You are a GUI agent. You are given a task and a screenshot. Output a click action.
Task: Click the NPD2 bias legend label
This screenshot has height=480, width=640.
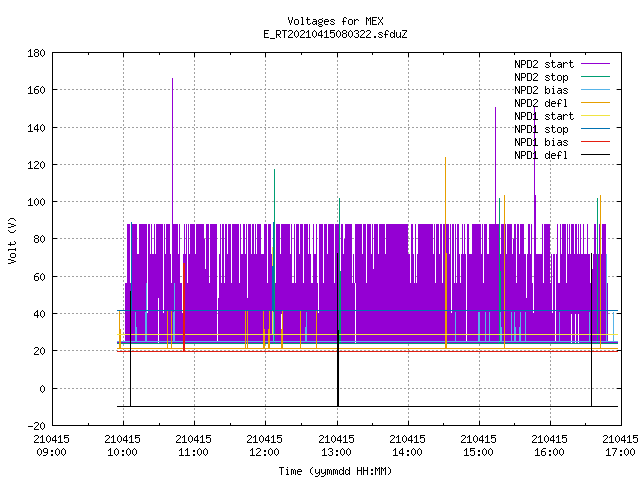pos(541,90)
